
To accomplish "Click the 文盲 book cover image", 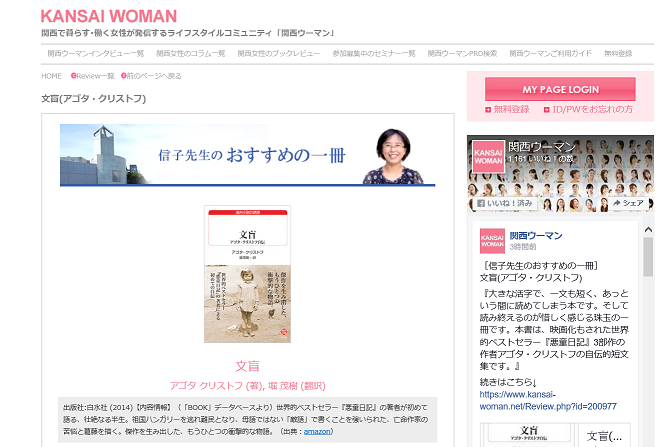I will click(248, 274).
